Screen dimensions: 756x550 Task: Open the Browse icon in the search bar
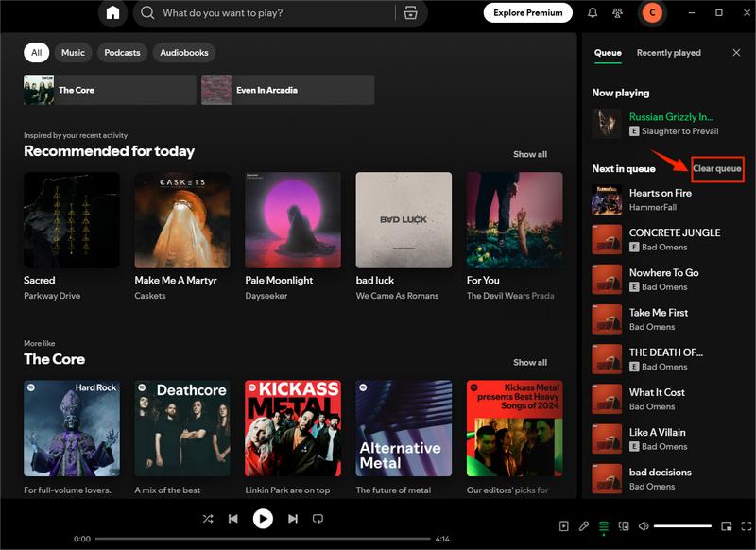(410, 12)
